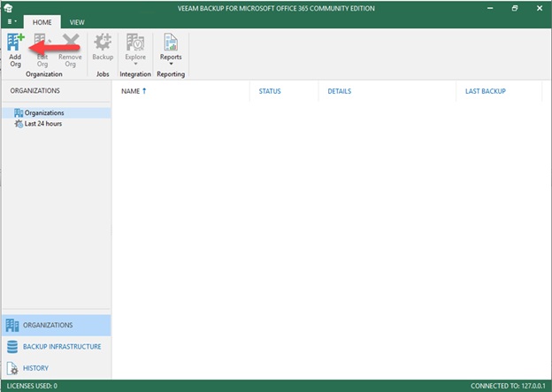
Task: Open the Explore integration icon
Action: coord(135,42)
